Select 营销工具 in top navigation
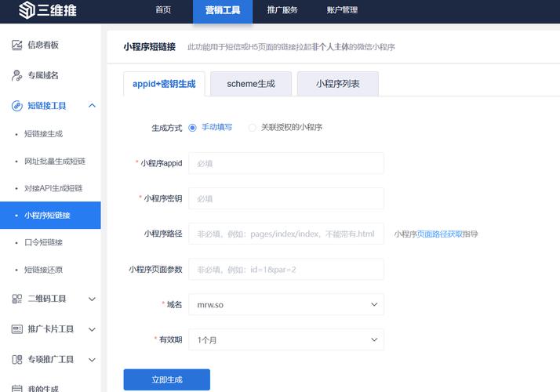Viewport: 560px width, 392px height. (x=223, y=11)
